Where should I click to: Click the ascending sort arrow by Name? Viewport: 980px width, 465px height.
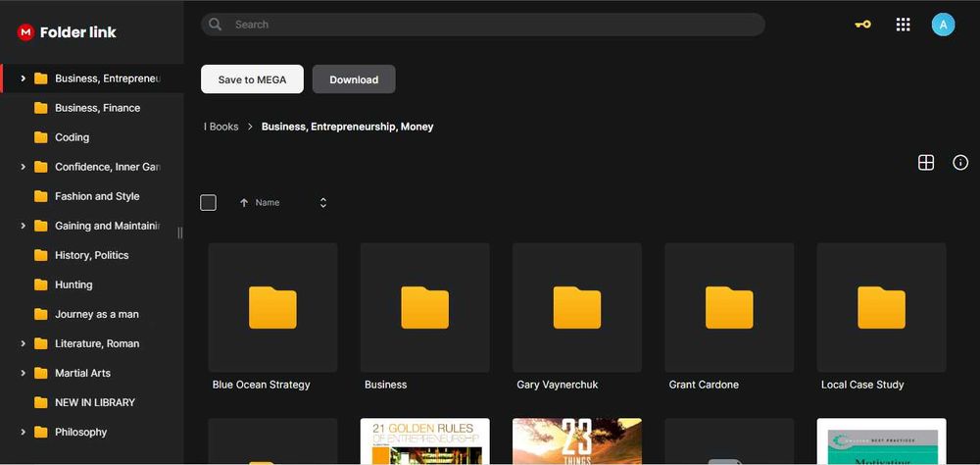244,203
